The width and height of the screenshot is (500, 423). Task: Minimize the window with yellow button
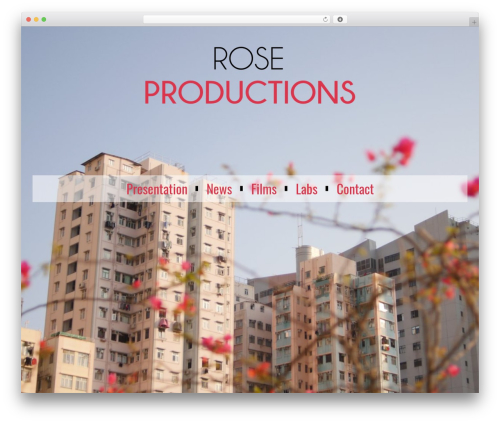tap(36, 20)
